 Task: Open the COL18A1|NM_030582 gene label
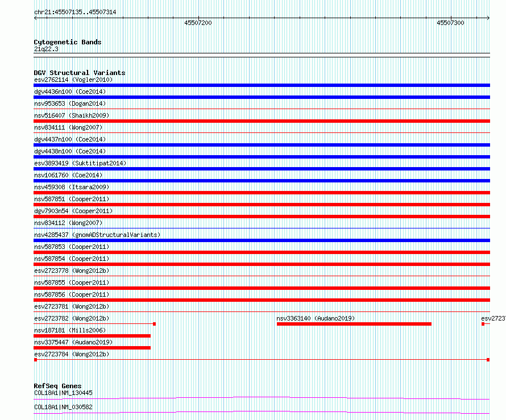63,407
